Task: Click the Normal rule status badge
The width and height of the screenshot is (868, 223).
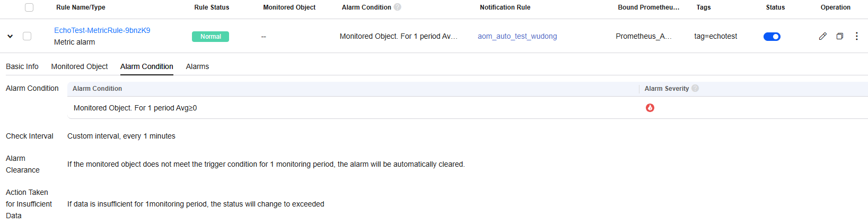Action: (211, 37)
